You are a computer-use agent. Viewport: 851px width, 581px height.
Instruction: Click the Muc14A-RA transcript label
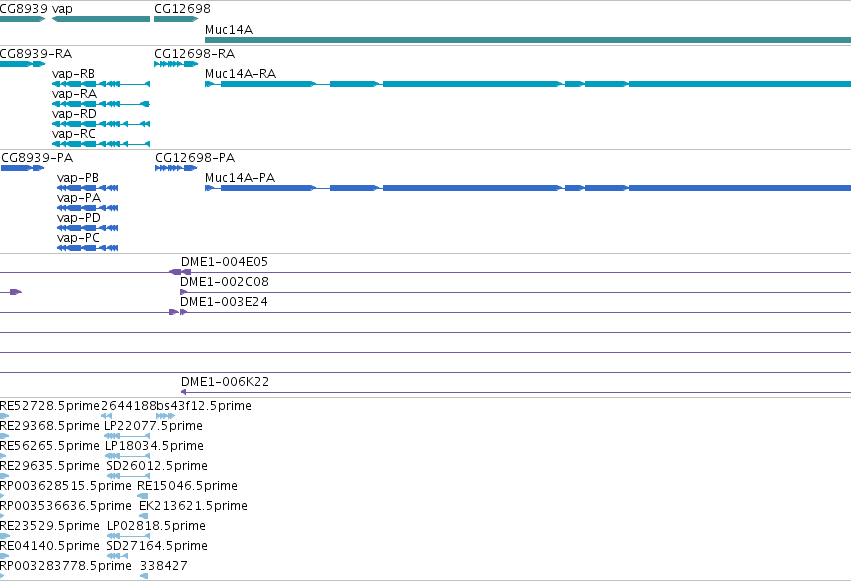(x=240, y=74)
